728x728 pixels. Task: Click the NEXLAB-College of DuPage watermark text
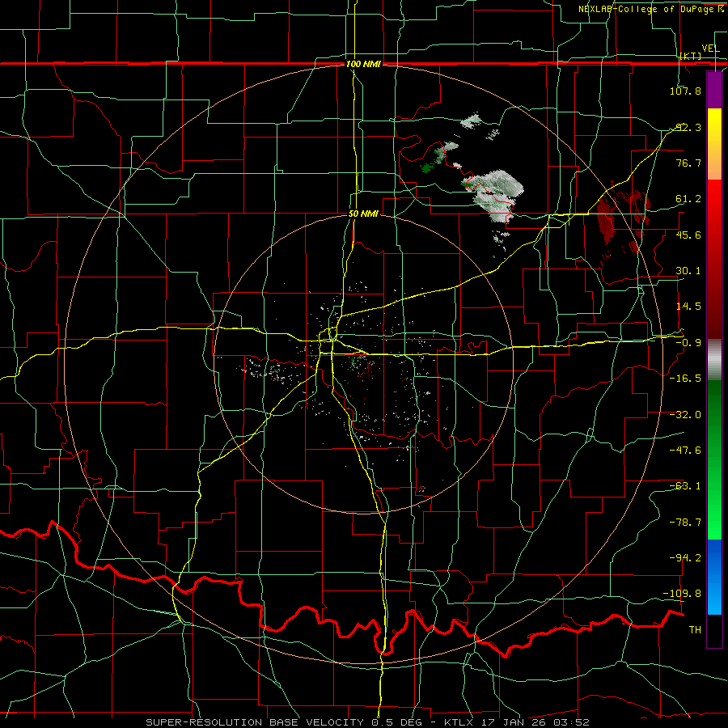[652, 9]
